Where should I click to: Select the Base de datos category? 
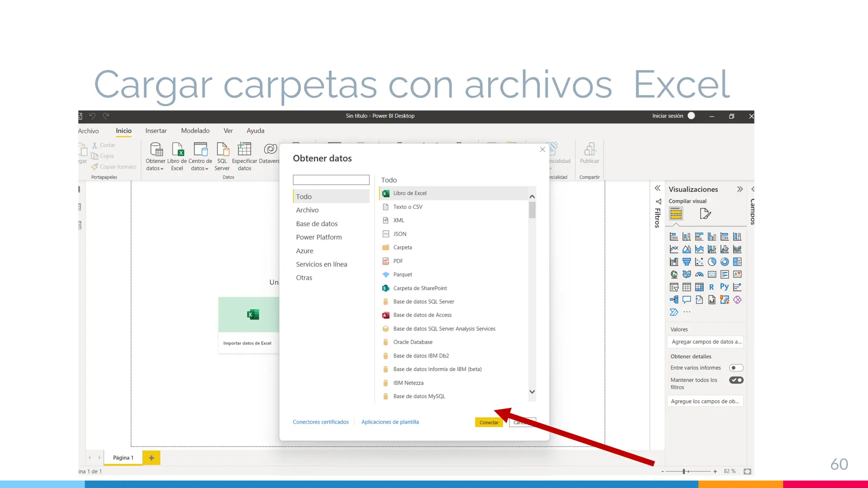317,224
